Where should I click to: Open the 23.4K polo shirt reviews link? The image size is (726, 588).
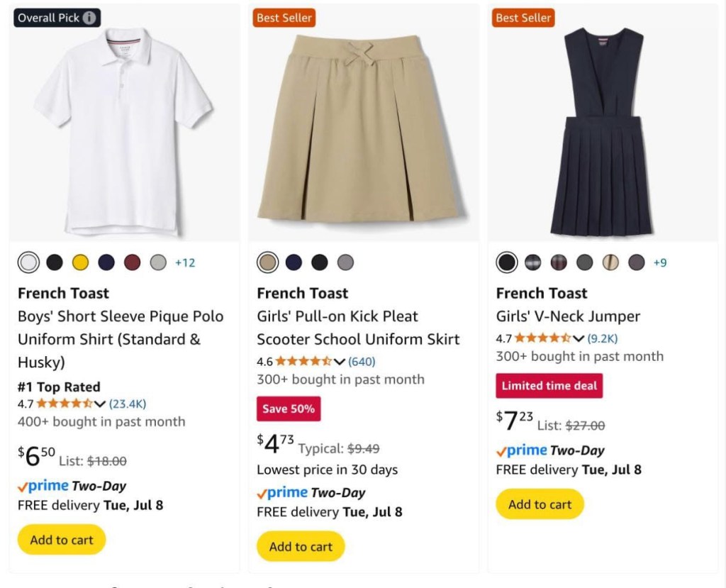[128, 404]
